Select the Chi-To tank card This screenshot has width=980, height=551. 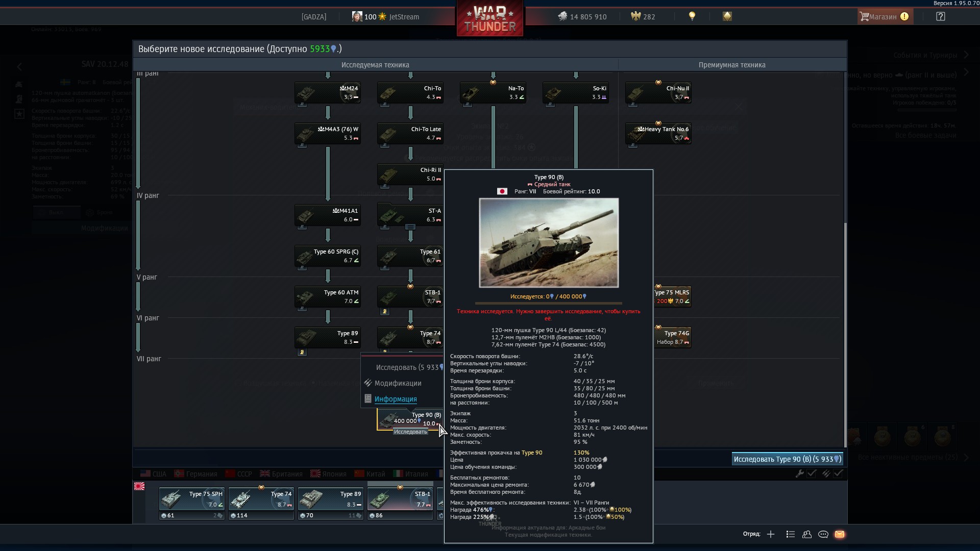click(x=410, y=93)
